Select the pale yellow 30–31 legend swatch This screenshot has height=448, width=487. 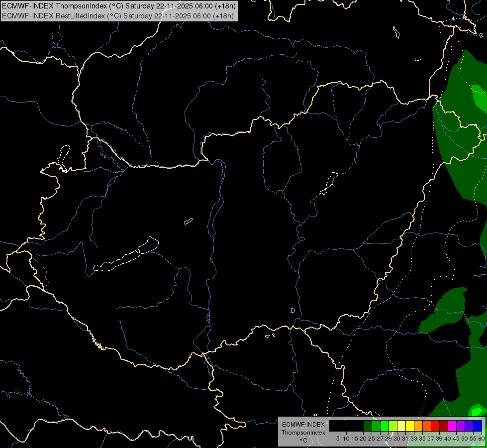coord(401,426)
